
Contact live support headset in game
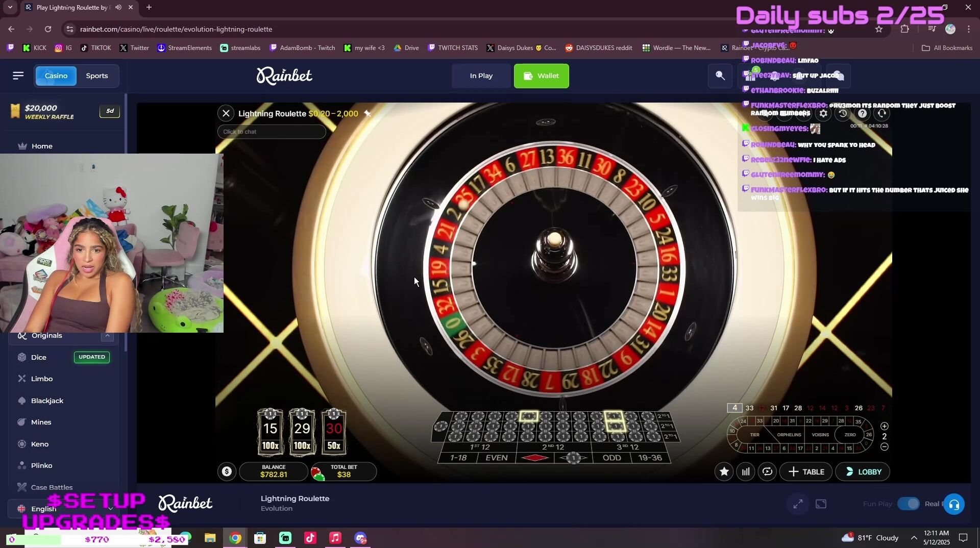click(881, 113)
